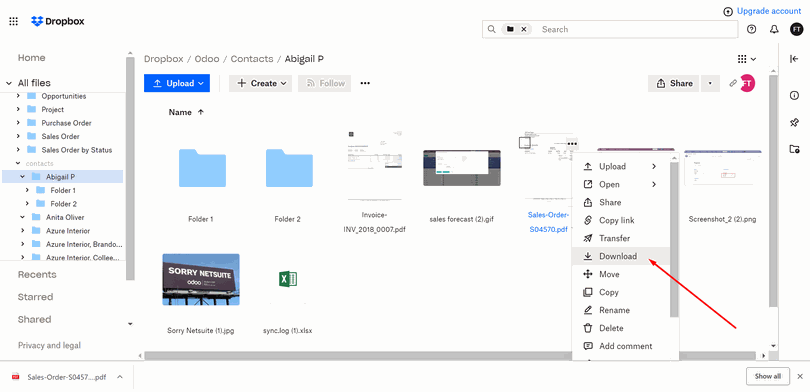
Task: Click the pink FT member avatar
Action: [747, 83]
